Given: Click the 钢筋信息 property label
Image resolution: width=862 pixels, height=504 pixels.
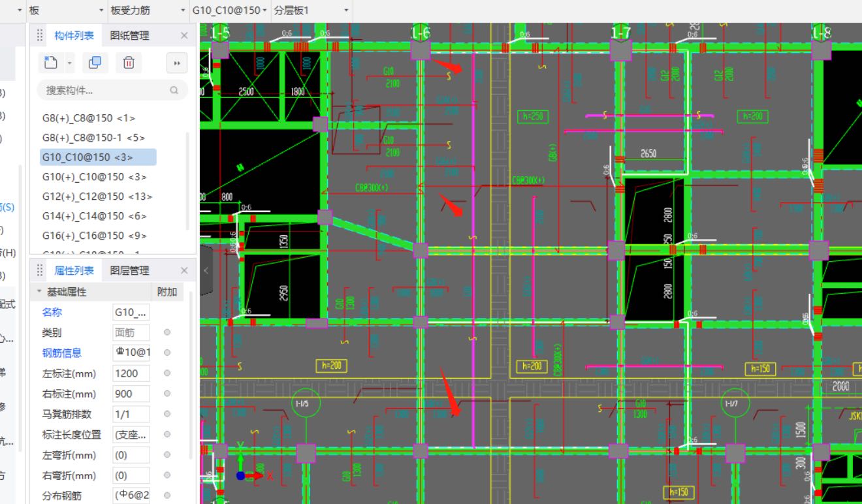Looking at the screenshot, I should (x=62, y=353).
